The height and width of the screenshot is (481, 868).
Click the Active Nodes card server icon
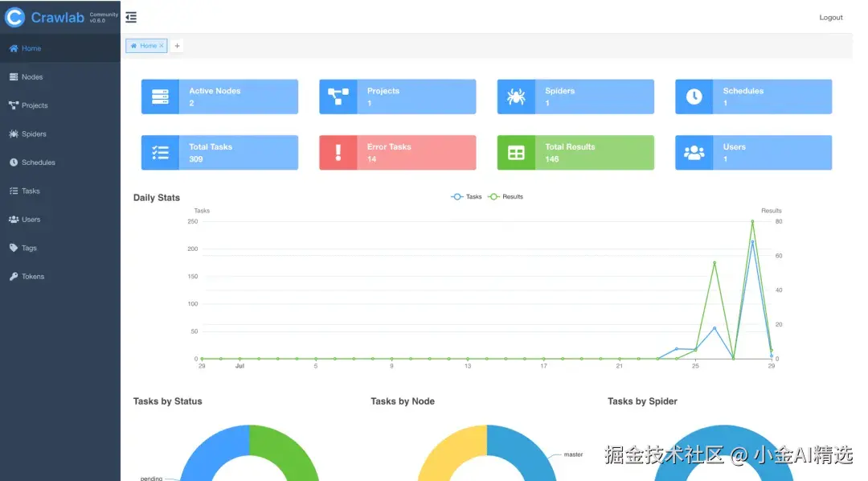pos(160,97)
